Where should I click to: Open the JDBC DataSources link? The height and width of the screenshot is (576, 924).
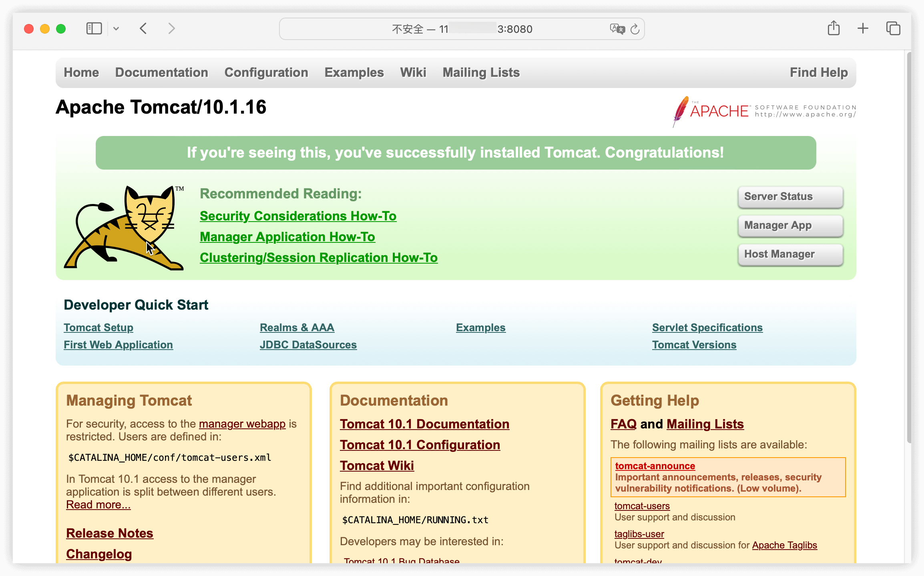coord(308,345)
